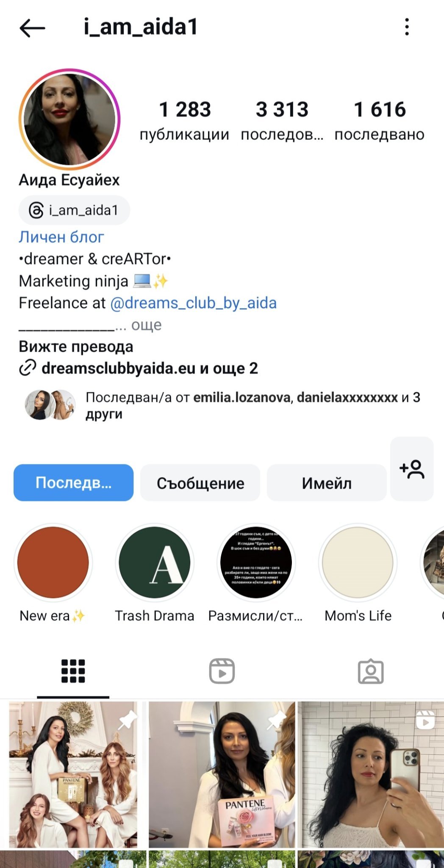Tap the Съобщение message button
The height and width of the screenshot is (868, 444).
200,483
